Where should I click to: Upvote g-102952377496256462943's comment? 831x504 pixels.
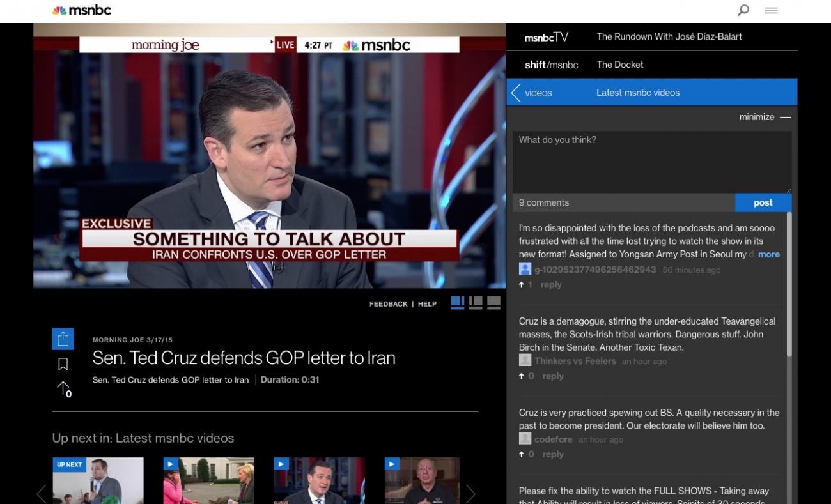(522, 285)
